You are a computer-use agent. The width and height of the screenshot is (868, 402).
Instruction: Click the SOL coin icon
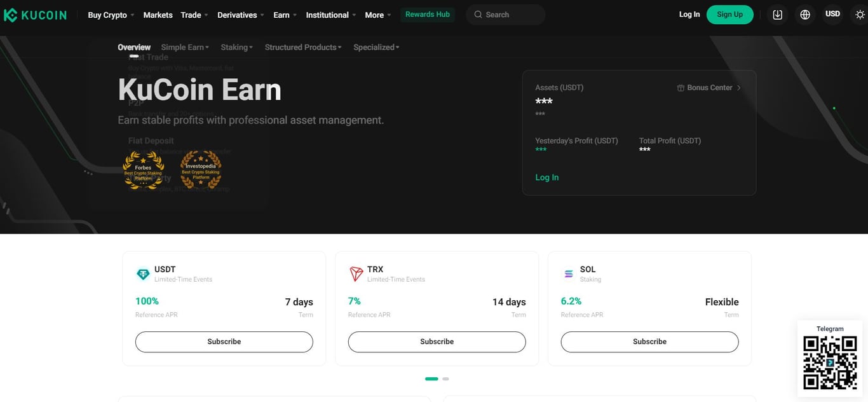pyautogui.click(x=568, y=274)
